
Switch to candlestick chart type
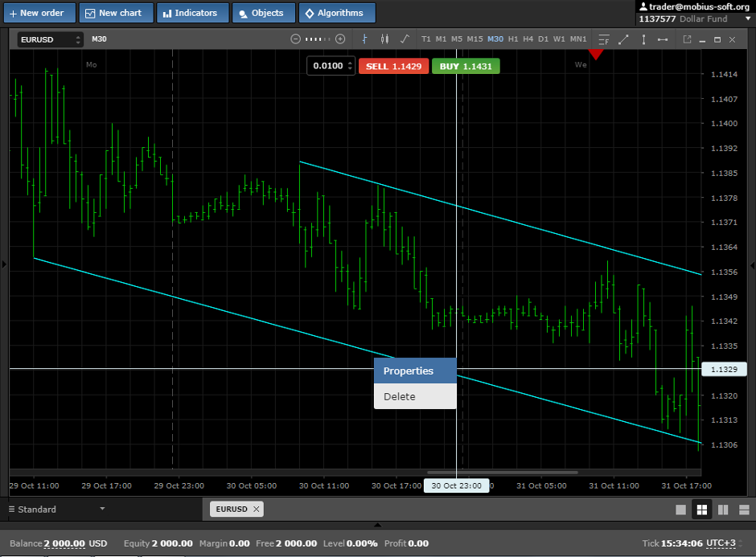coord(384,39)
